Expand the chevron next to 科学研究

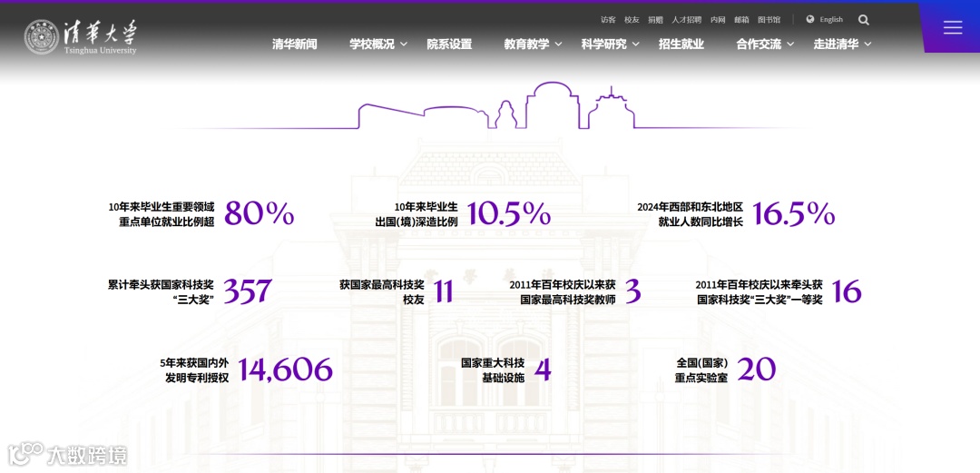[x=635, y=44]
